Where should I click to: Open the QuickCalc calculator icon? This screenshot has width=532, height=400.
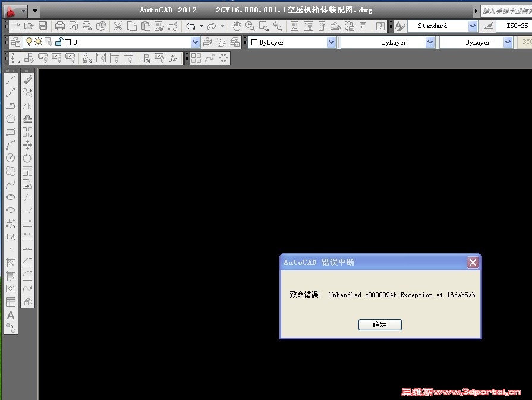click(363, 26)
